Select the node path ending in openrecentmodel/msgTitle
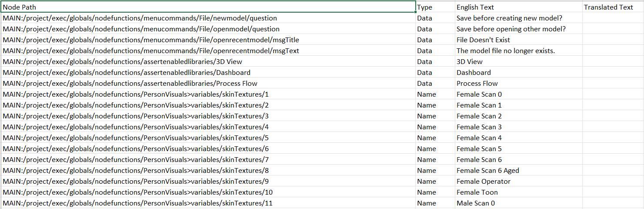 pyautogui.click(x=209, y=40)
